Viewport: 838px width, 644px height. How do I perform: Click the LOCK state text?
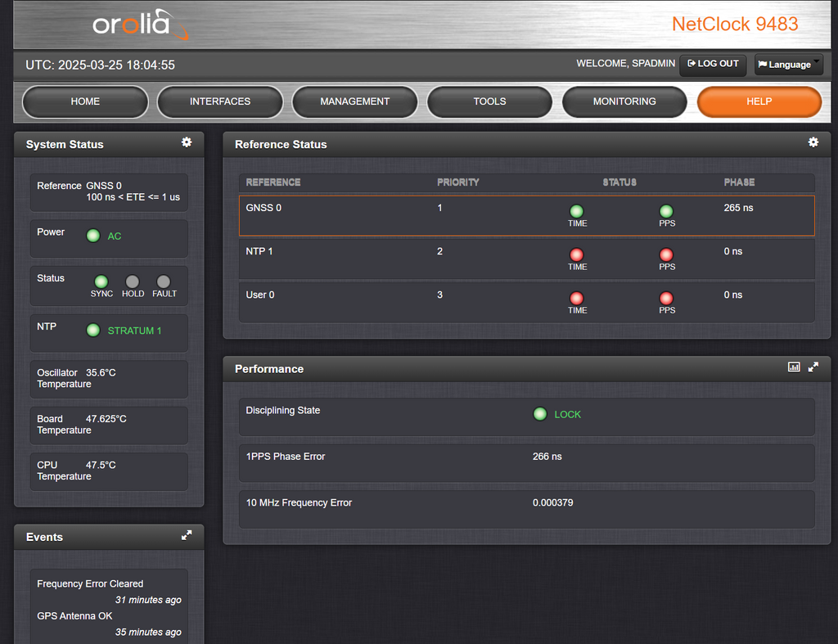tap(568, 415)
